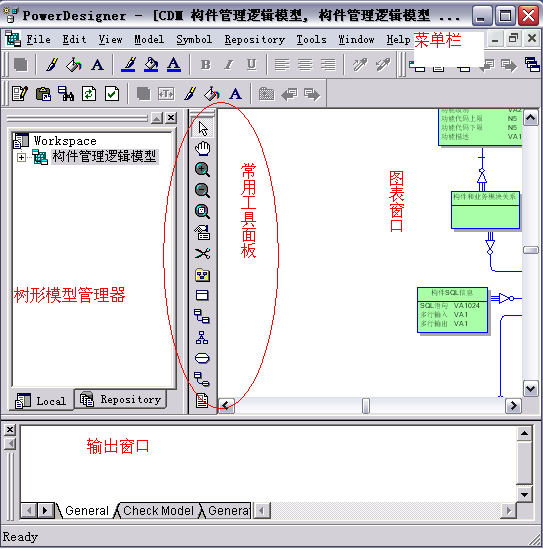Switch to the Local browser tab
The height and width of the screenshot is (549, 543).
coord(41,401)
